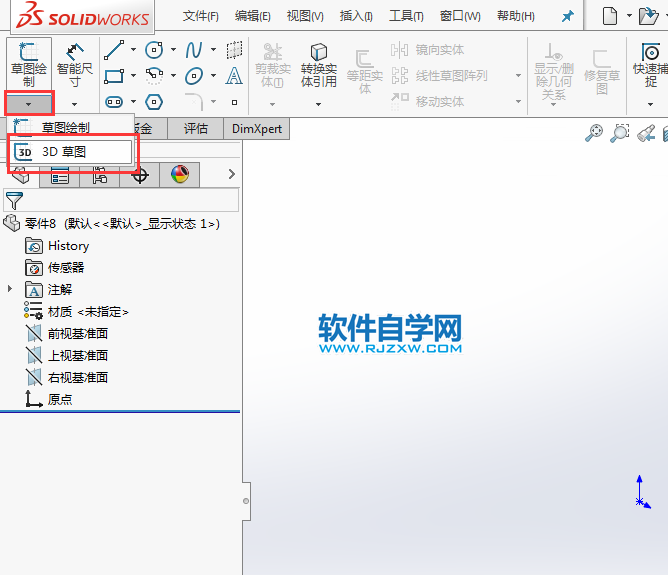Pin the menu bar with pushpin icon
The width and height of the screenshot is (668, 575).
[567, 16]
